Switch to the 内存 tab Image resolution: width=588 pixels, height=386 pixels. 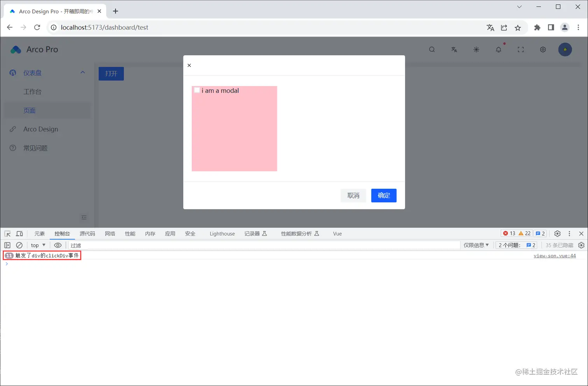point(150,233)
